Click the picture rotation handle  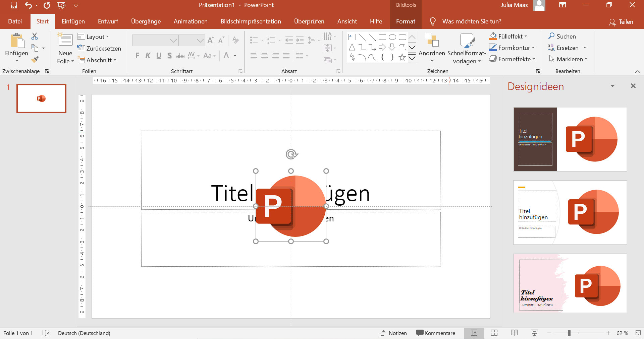[x=291, y=154]
